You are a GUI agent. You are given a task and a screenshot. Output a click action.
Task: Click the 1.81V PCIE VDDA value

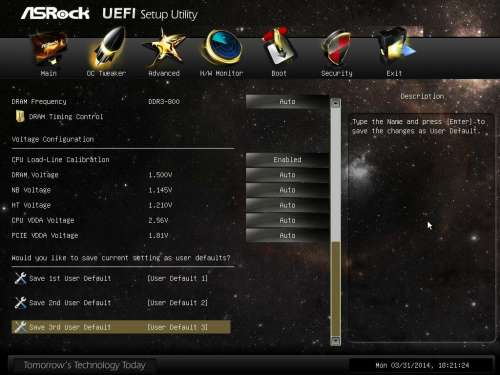tap(158, 235)
